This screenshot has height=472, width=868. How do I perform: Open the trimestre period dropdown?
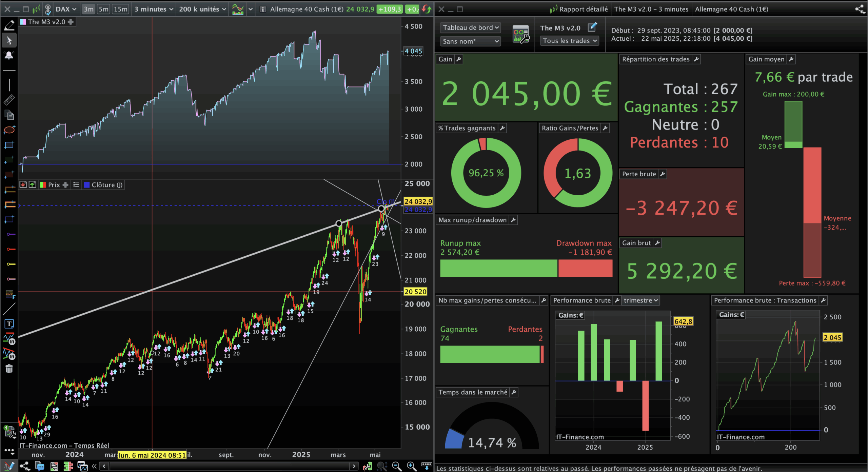[x=641, y=300]
